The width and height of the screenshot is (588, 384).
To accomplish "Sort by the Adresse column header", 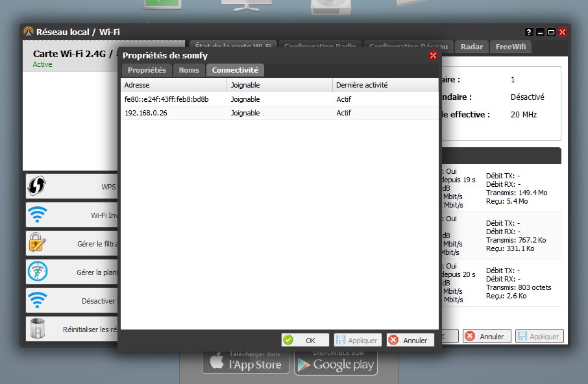I will point(173,85).
